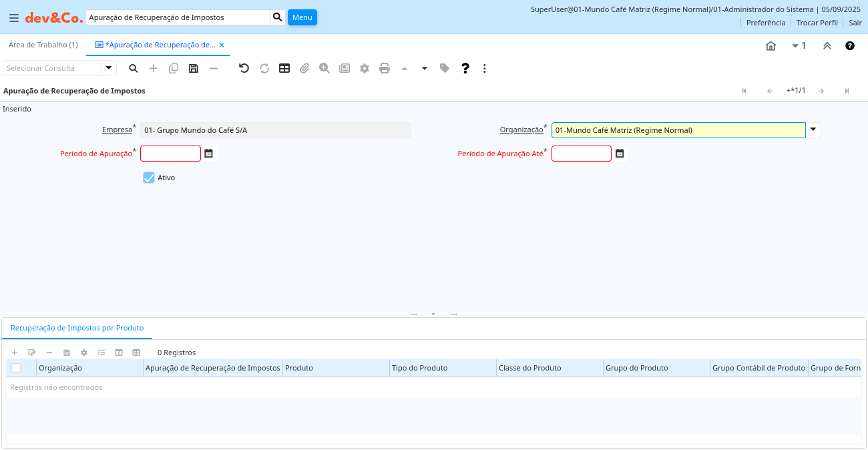Expand the Organização dropdown arrow
The height and width of the screenshot is (450, 868).
click(x=813, y=130)
